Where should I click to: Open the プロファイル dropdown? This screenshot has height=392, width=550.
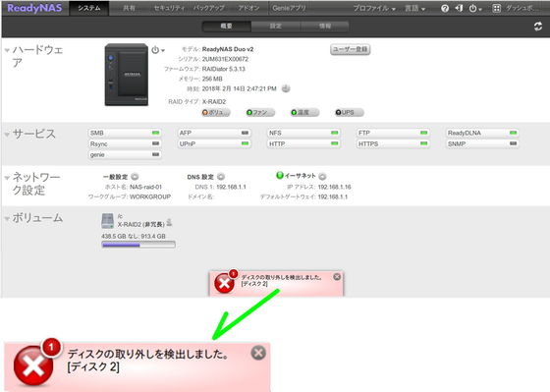pos(374,9)
